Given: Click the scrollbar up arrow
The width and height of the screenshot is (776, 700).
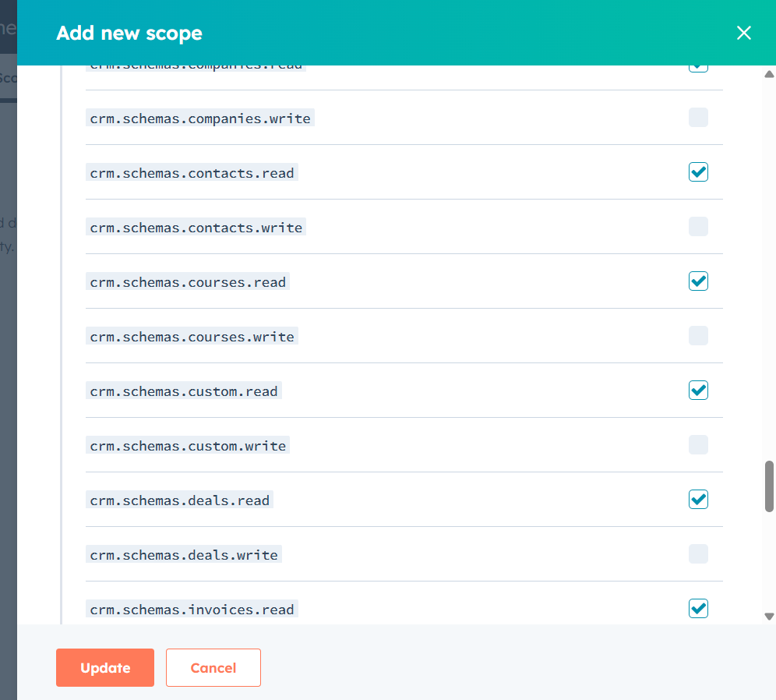Looking at the screenshot, I should point(768,74).
